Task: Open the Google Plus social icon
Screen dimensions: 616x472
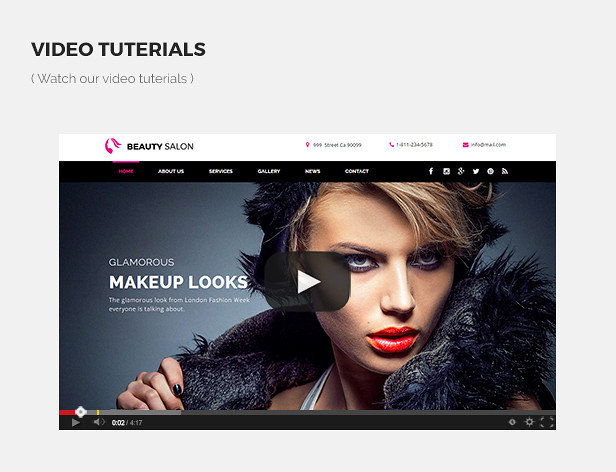Action: point(461,171)
